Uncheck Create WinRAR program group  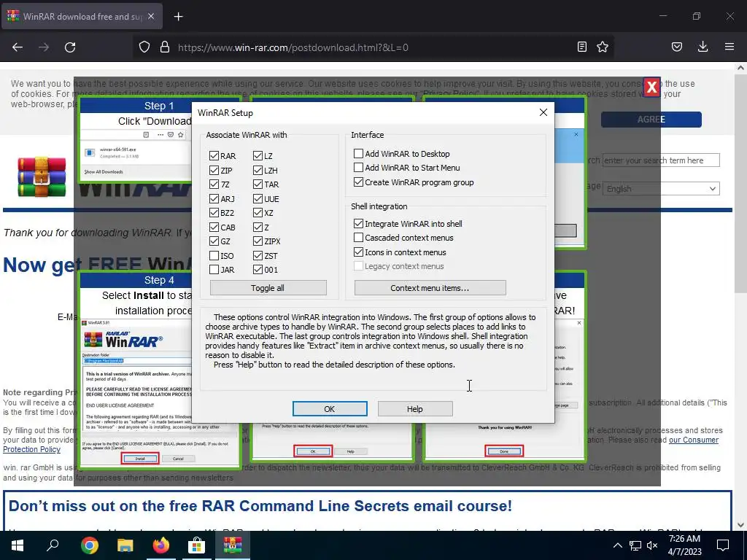pyautogui.click(x=358, y=182)
